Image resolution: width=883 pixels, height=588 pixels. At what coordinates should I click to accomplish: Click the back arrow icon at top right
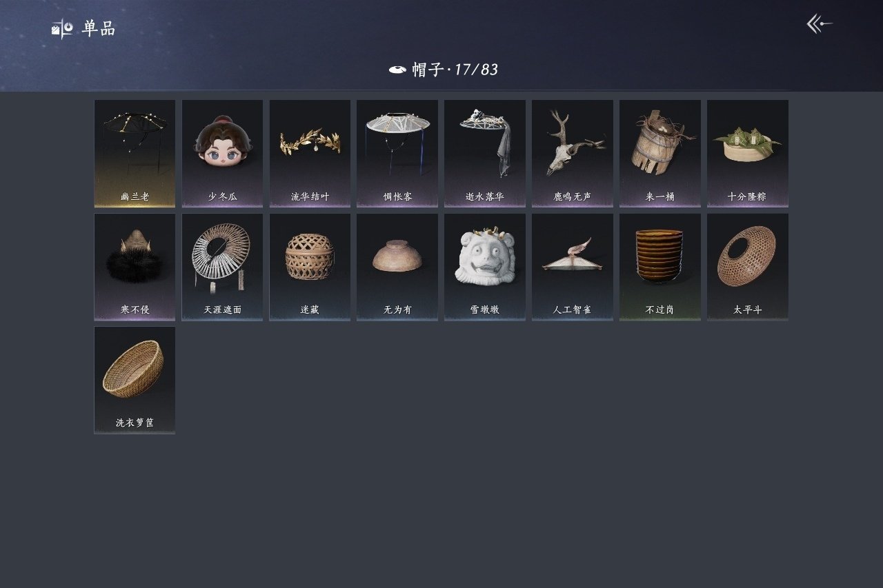coord(820,25)
